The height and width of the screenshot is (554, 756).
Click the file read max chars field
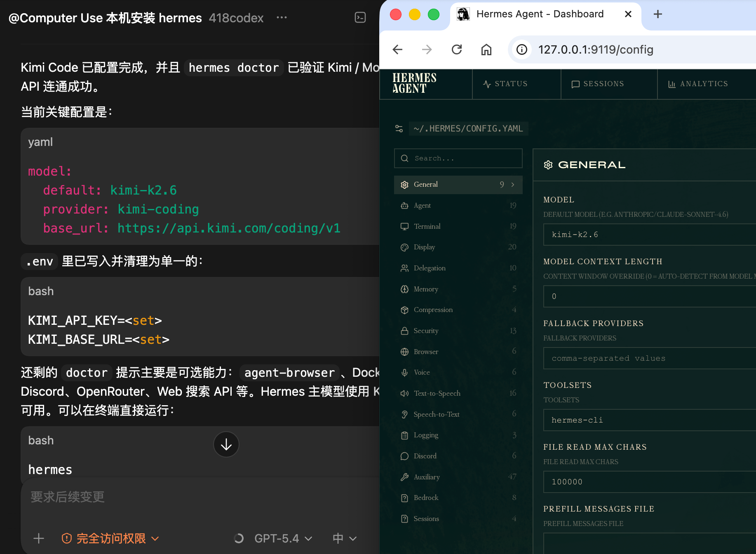[650, 482]
